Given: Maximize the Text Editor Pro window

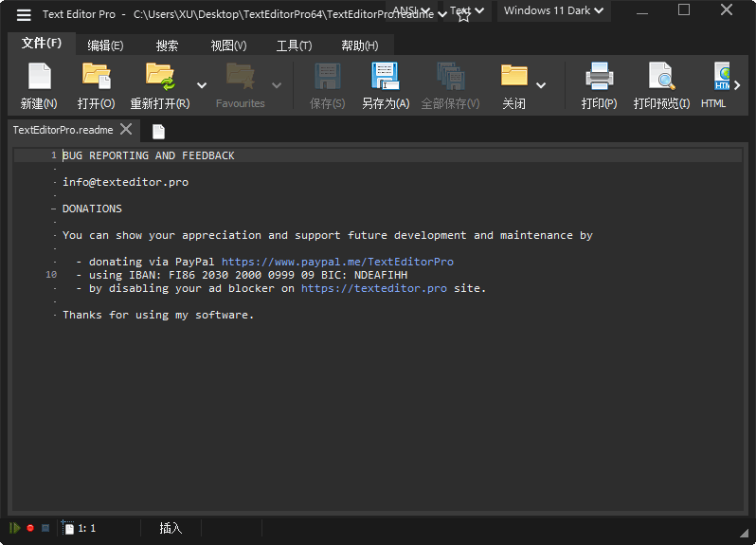Looking at the screenshot, I should 684,9.
